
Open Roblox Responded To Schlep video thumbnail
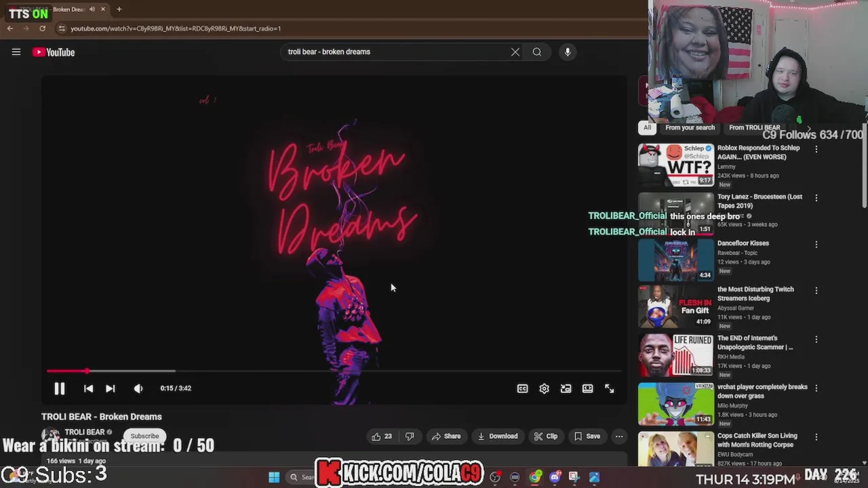[x=676, y=165]
